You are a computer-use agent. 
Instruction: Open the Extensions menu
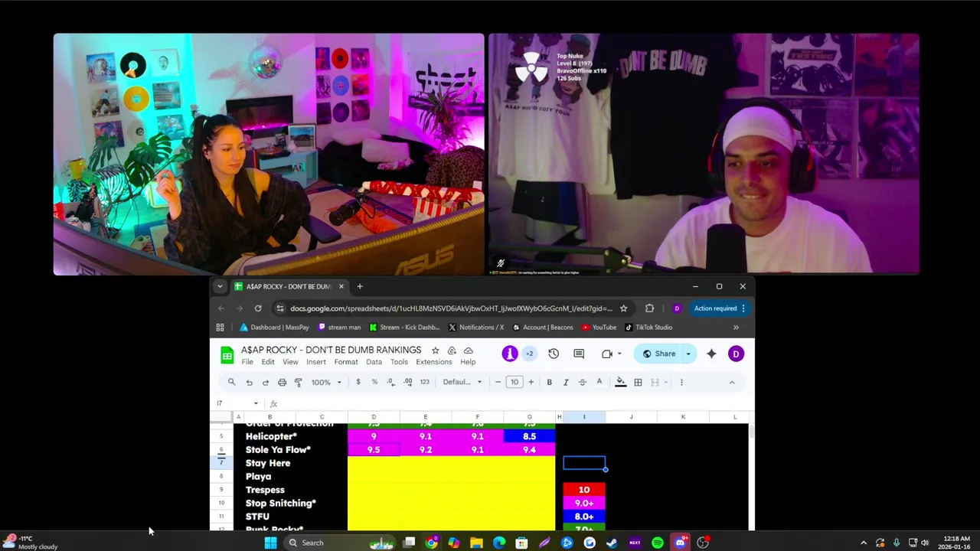434,362
